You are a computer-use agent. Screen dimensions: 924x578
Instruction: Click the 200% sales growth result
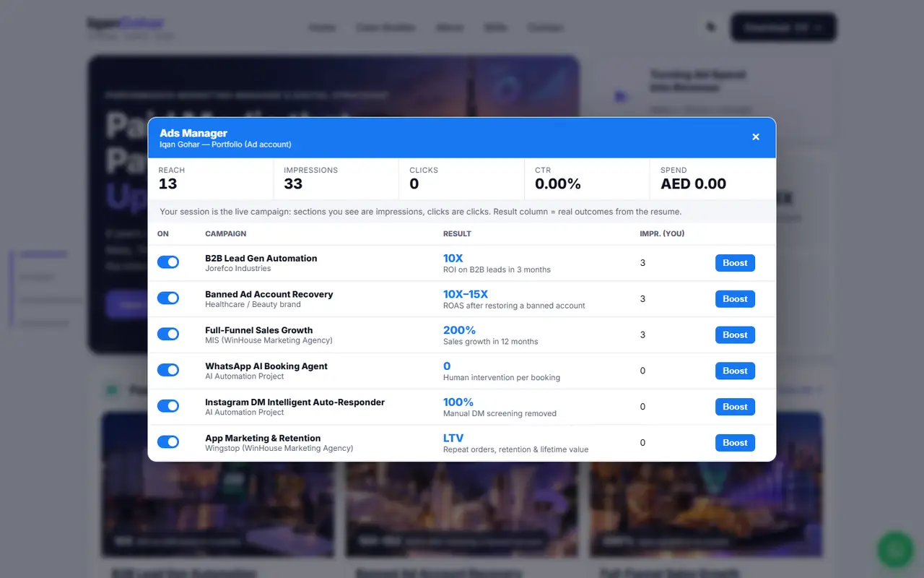point(459,330)
